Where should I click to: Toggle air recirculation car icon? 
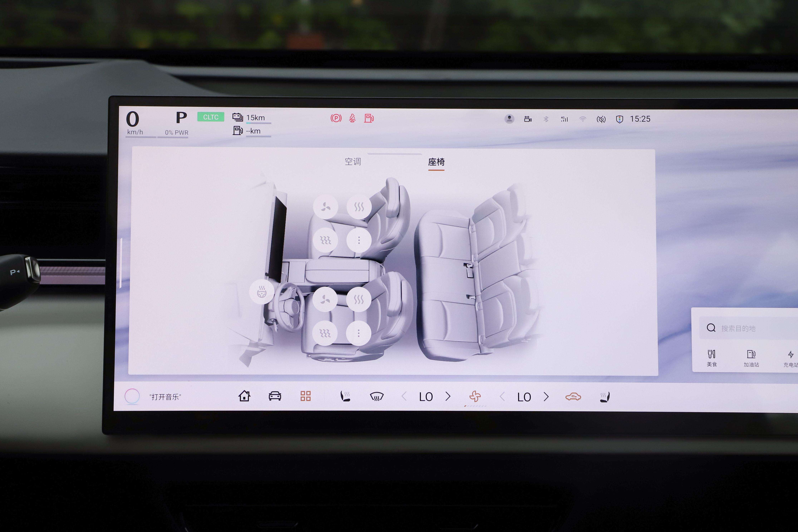(x=573, y=397)
